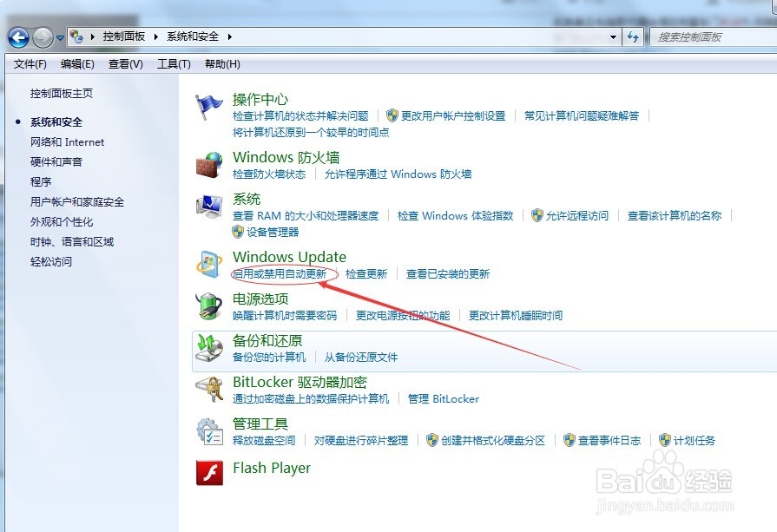This screenshot has height=532, width=777.
Task: Expand the arrow after 控制面板 breadcrumb
Action: click(156, 36)
